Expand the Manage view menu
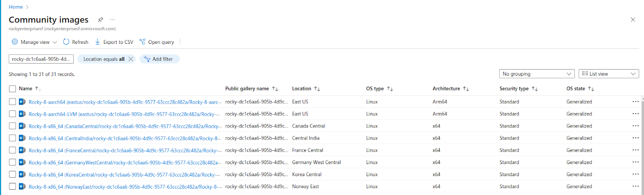The width and height of the screenshot is (644, 195). pos(35,42)
